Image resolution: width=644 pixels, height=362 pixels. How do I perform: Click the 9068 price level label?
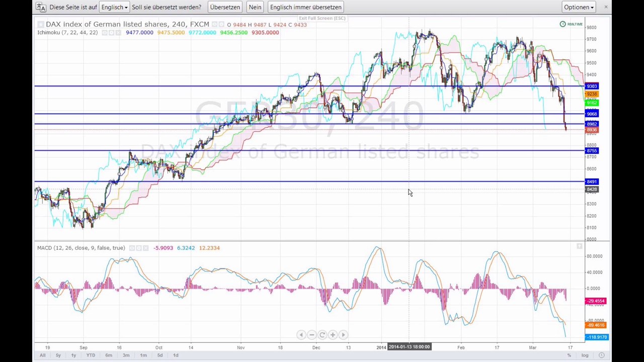click(592, 114)
